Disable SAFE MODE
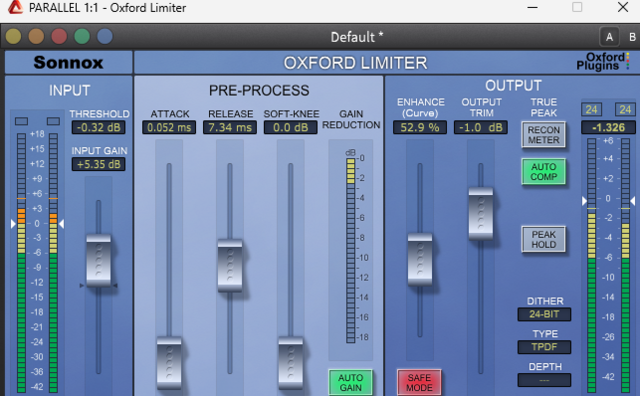640x396 pixels. pos(419,383)
